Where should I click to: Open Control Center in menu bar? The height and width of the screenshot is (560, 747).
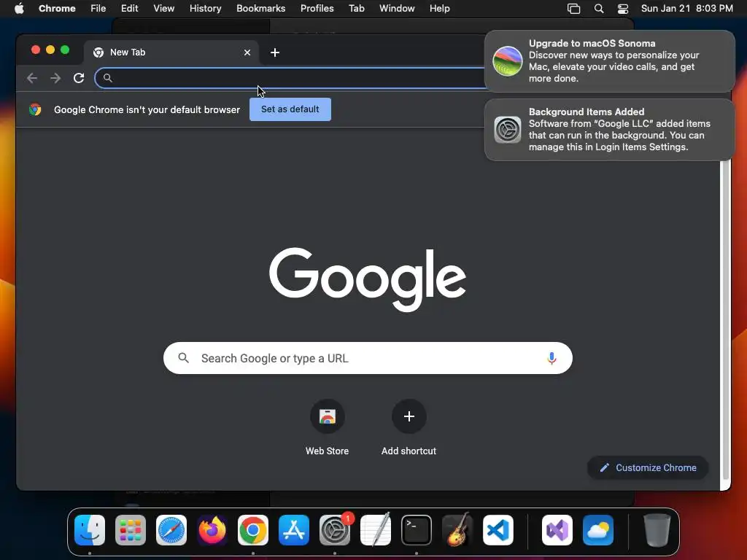coord(623,9)
